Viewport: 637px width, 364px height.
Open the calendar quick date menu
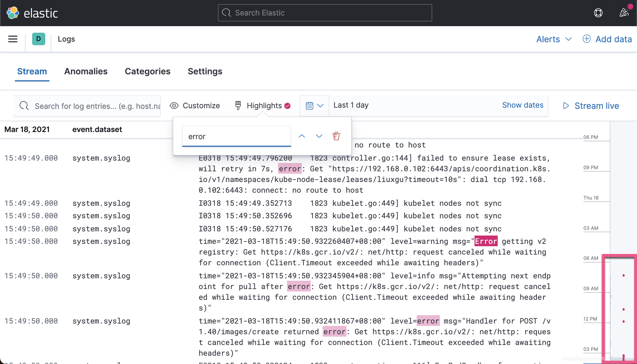coord(314,106)
